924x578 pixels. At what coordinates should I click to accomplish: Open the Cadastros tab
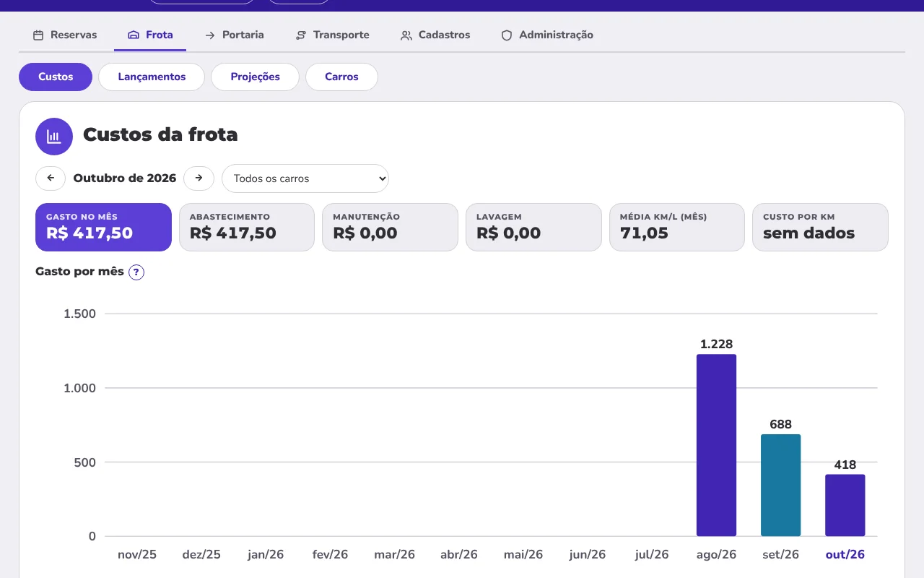coord(435,35)
